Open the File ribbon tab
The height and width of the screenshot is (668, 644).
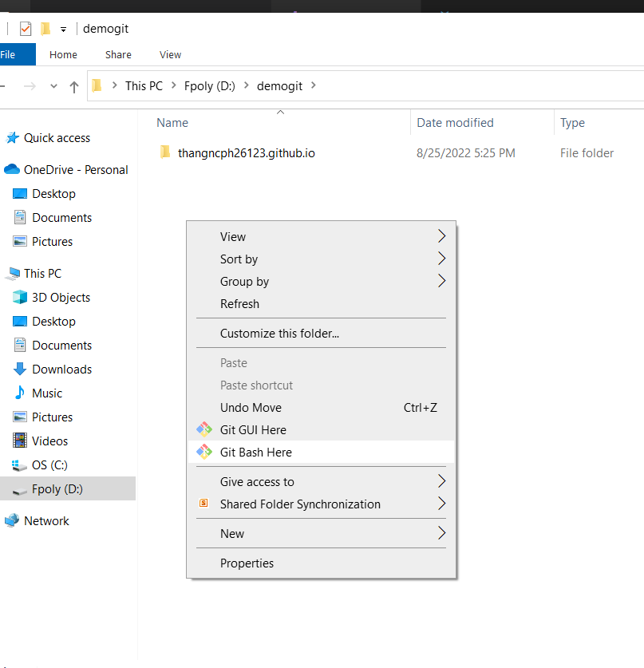16,54
